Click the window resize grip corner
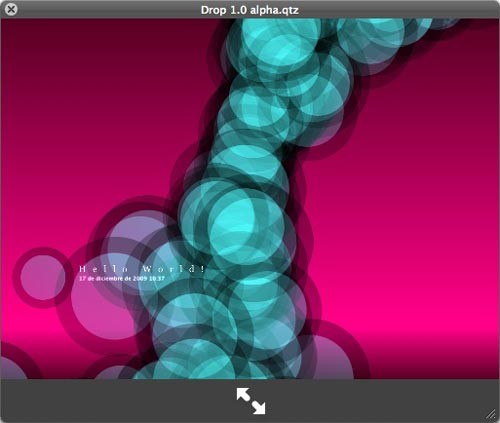Viewport: 500px width, 423px height. coord(491,414)
